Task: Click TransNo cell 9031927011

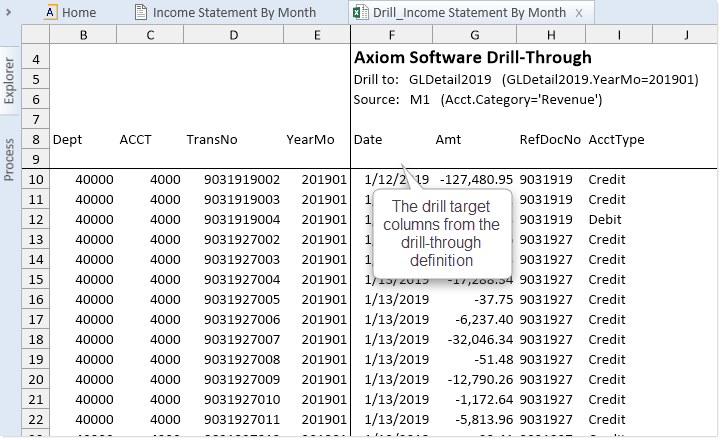Action: 242,420
